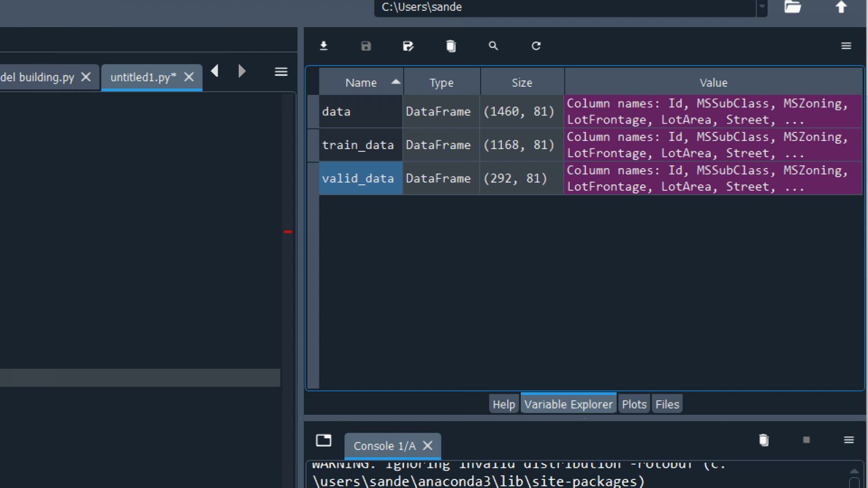Select the train_data variable row
Viewport: 868px width, 488px height.
pos(358,145)
